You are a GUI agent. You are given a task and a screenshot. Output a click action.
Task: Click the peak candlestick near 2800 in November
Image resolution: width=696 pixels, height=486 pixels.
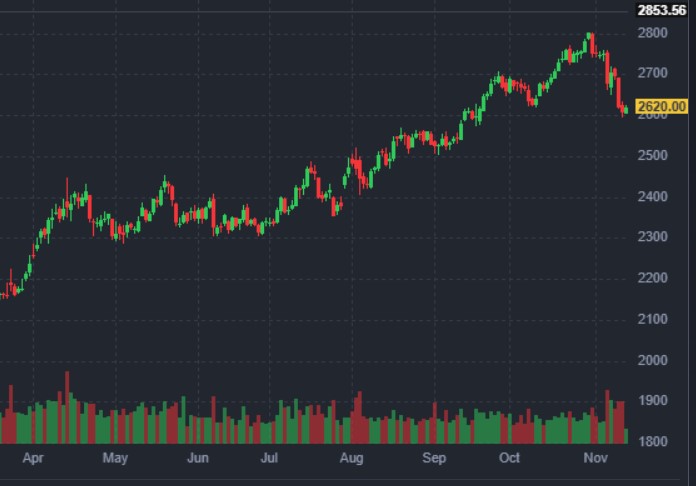pos(590,40)
